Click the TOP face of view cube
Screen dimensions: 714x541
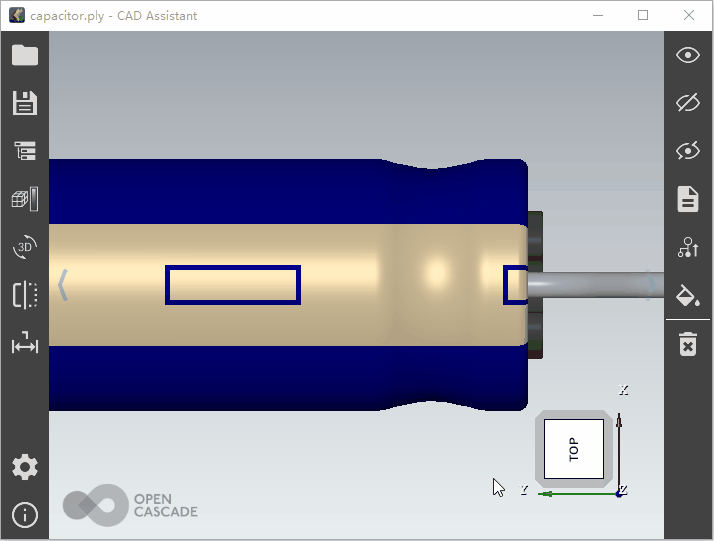[x=574, y=449]
